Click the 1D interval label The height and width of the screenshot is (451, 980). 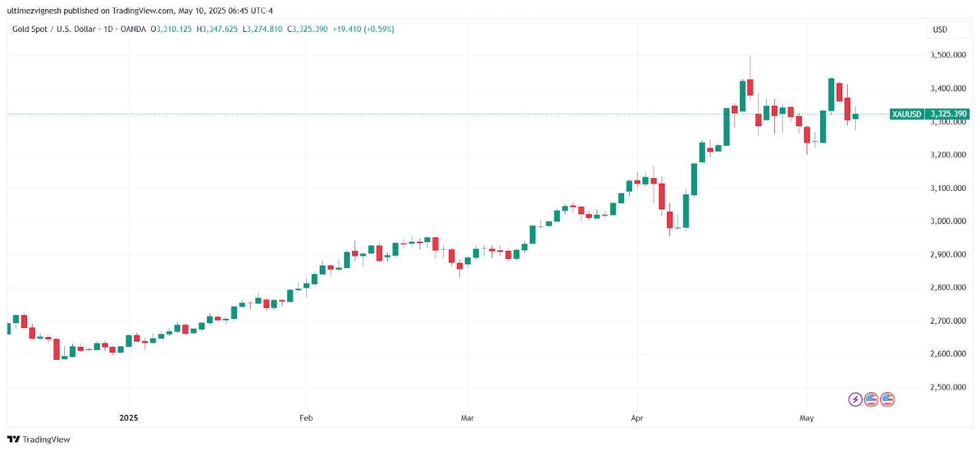(108, 29)
